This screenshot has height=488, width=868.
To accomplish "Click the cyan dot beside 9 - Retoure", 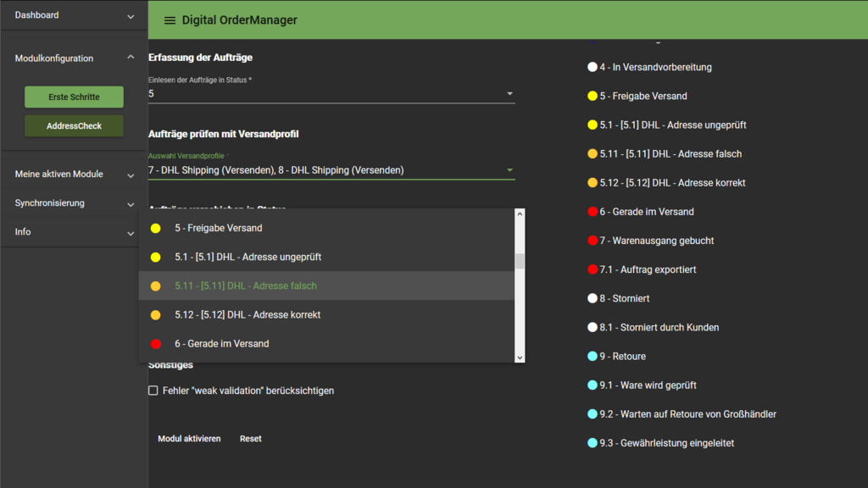I will coord(593,357).
